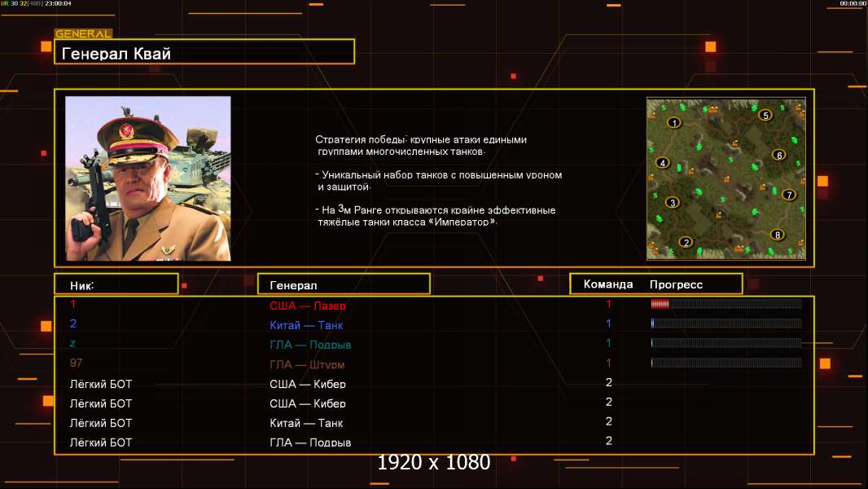Click the "ГЛА — Штурм" general entry
The width and height of the screenshot is (868, 489).
click(x=307, y=365)
